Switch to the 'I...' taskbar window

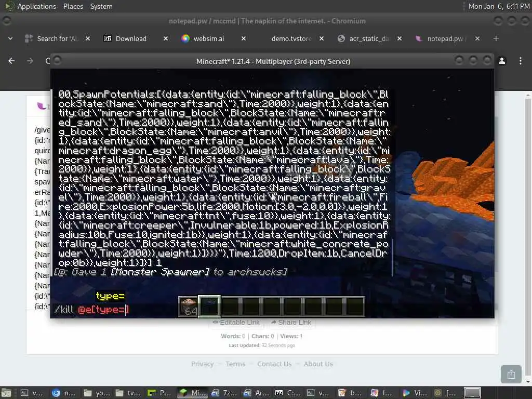[382, 393]
